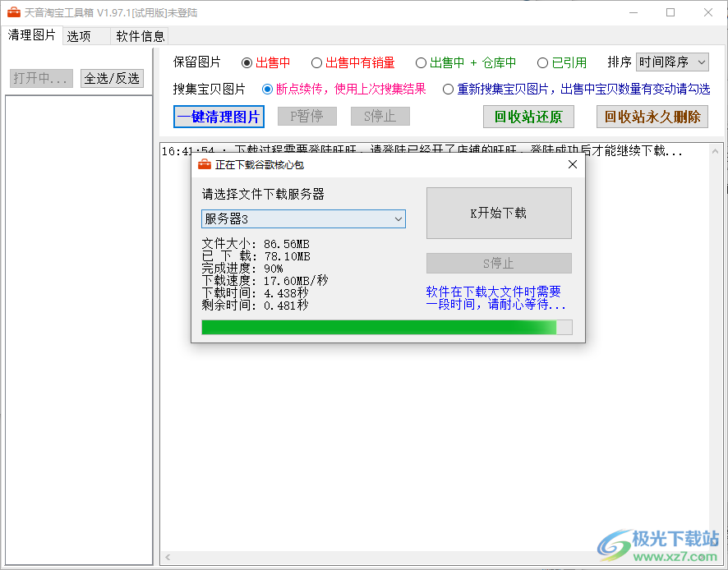The height and width of the screenshot is (570, 728).
Task: Click the log area vertical scrollbar up arrow
Action: [x=716, y=151]
